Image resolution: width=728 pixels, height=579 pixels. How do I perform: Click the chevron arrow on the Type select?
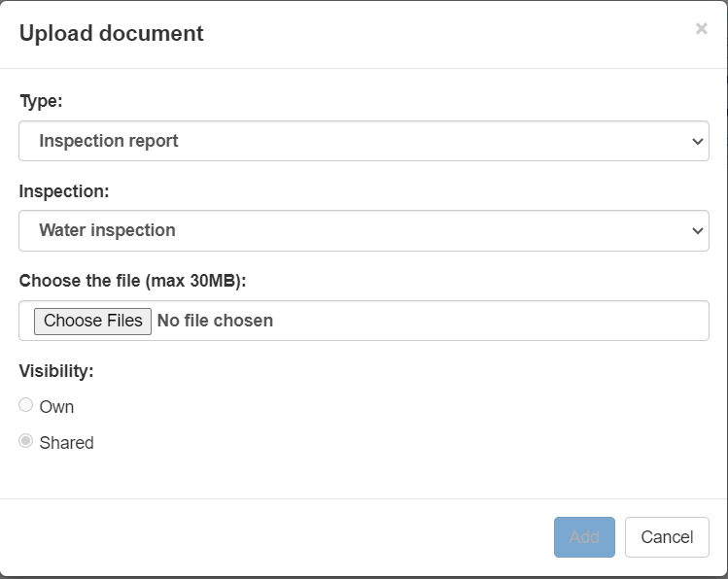pyautogui.click(x=697, y=142)
